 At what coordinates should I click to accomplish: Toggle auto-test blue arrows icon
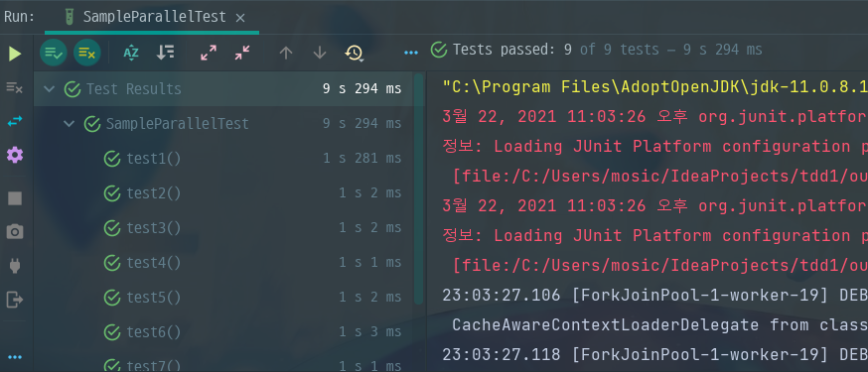[x=14, y=122]
